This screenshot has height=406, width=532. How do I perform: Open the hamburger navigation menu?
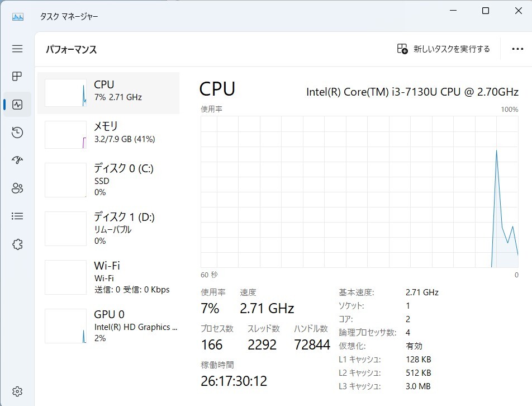pyautogui.click(x=17, y=49)
